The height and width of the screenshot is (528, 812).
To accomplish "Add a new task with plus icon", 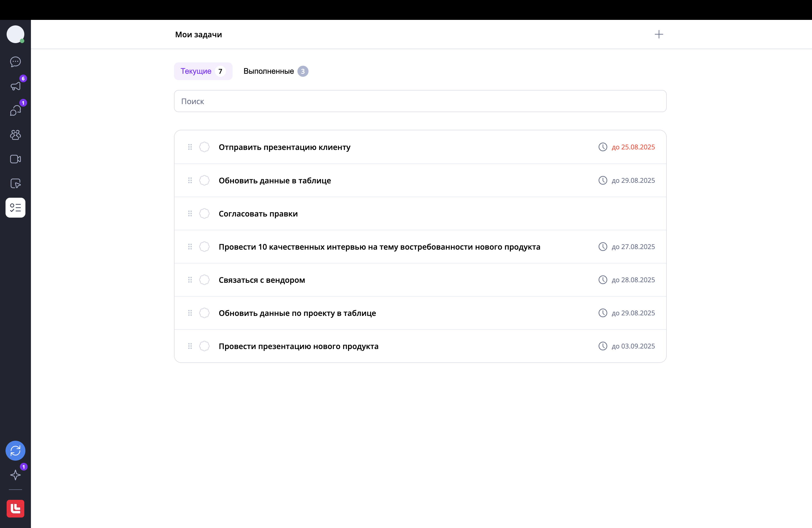I will tap(659, 35).
